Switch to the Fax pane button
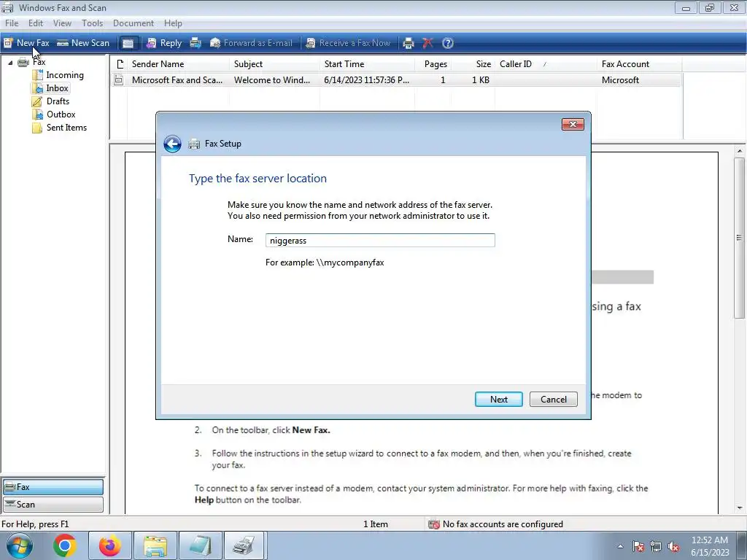The image size is (747, 560). click(x=53, y=486)
